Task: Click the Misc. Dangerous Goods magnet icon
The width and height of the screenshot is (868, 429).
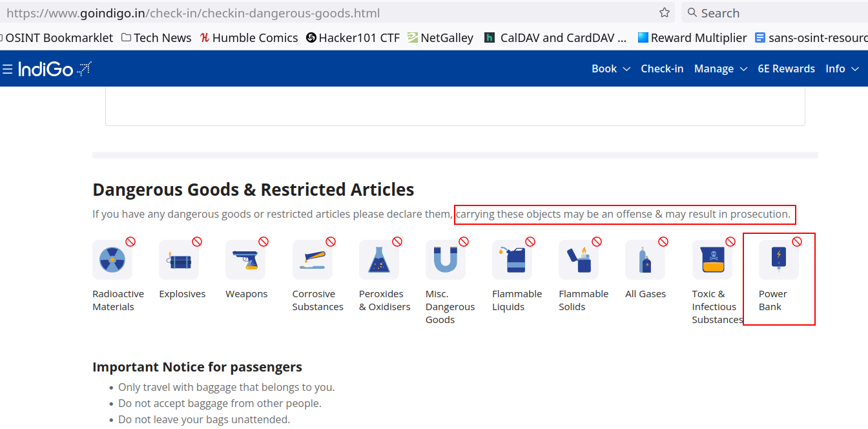Action: [446, 258]
